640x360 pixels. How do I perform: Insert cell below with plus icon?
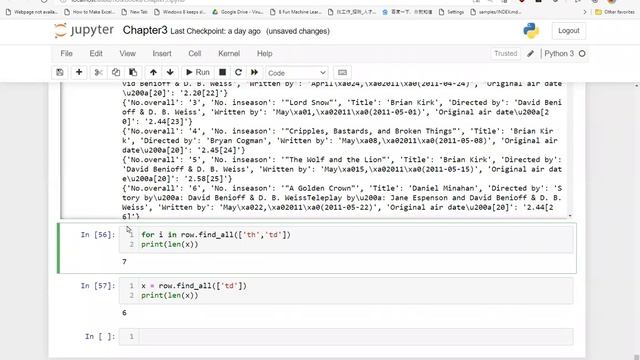click(x=79, y=73)
